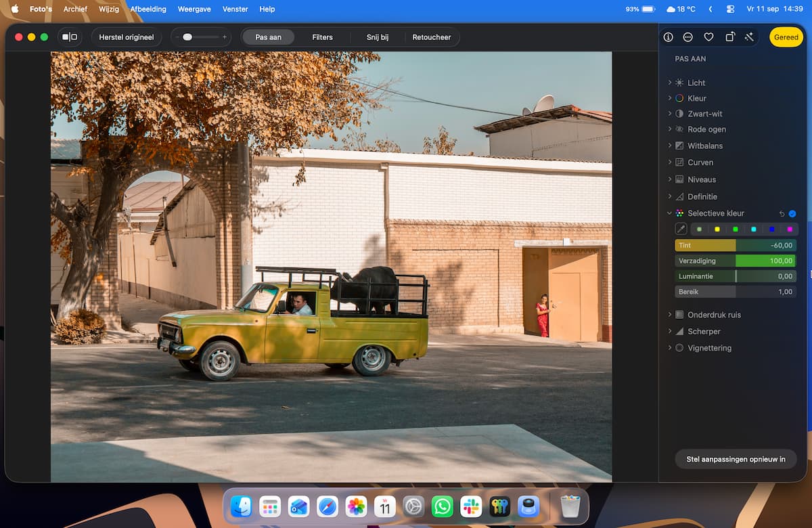Open the photo info icon

[669, 37]
